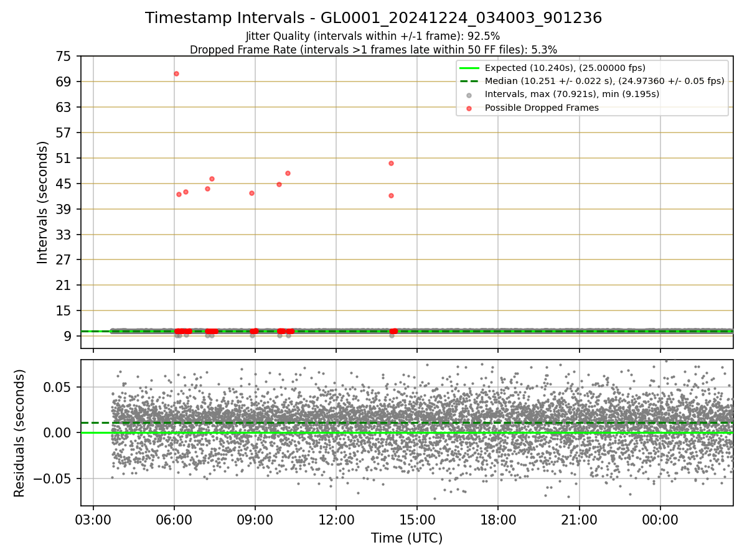Click the red dot marker in legend
This screenshot has width=747, height=560.
coord(469,108)
